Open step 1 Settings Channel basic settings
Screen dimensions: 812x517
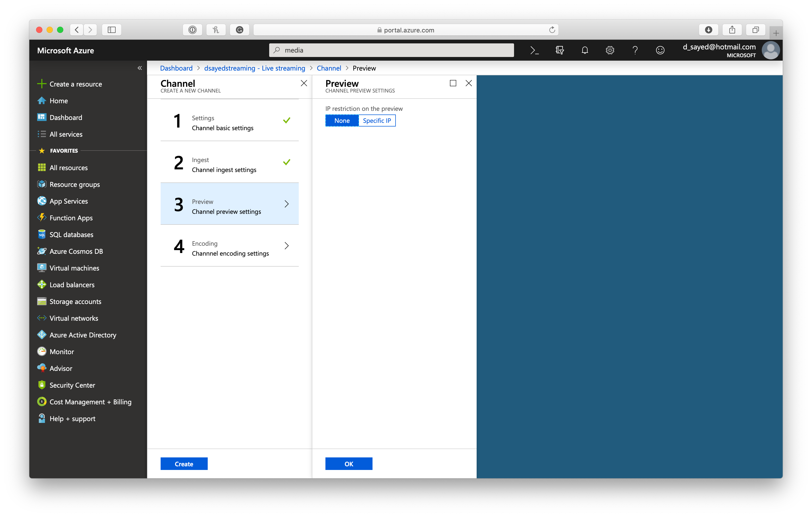(x=230, y=120)
